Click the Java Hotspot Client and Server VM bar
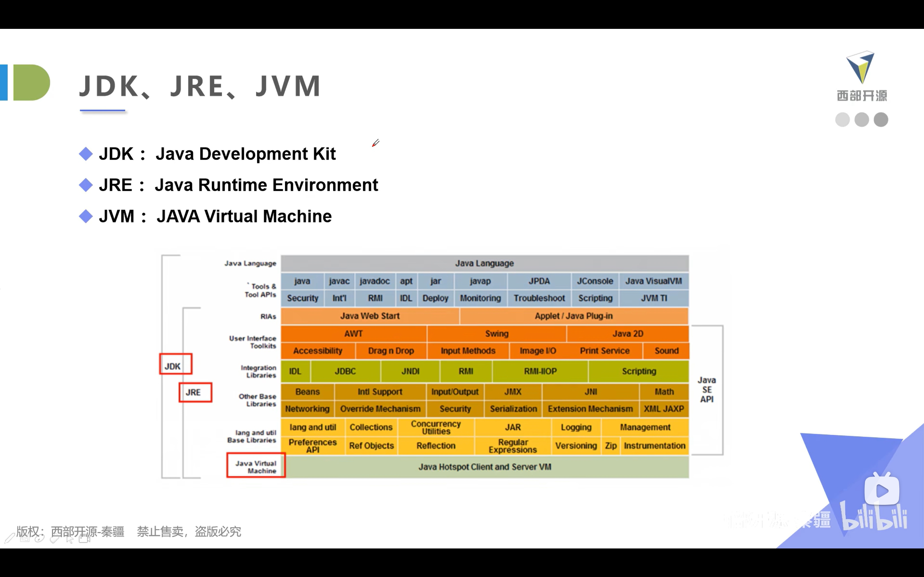 [485, 467]
